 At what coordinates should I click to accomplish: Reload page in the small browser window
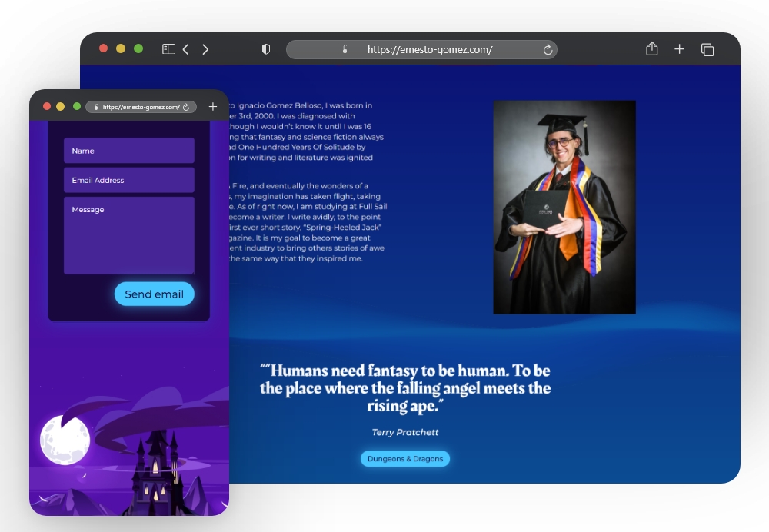click(x=186, y=107)
